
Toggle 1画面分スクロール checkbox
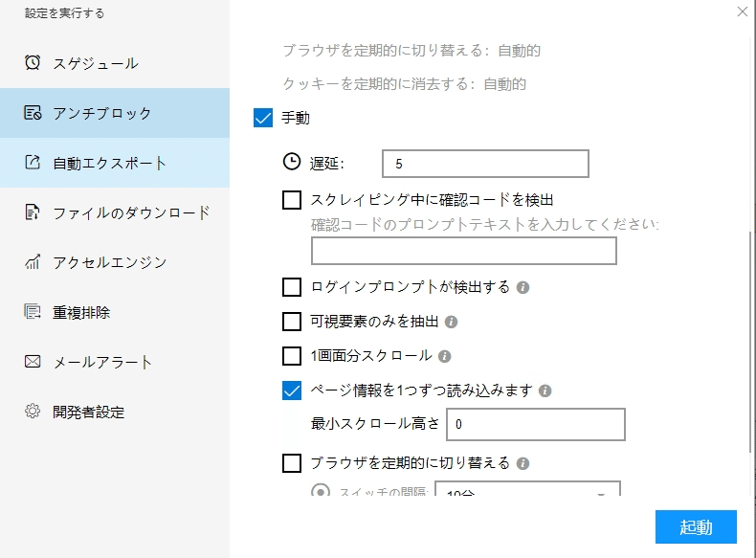click(293, 356)
